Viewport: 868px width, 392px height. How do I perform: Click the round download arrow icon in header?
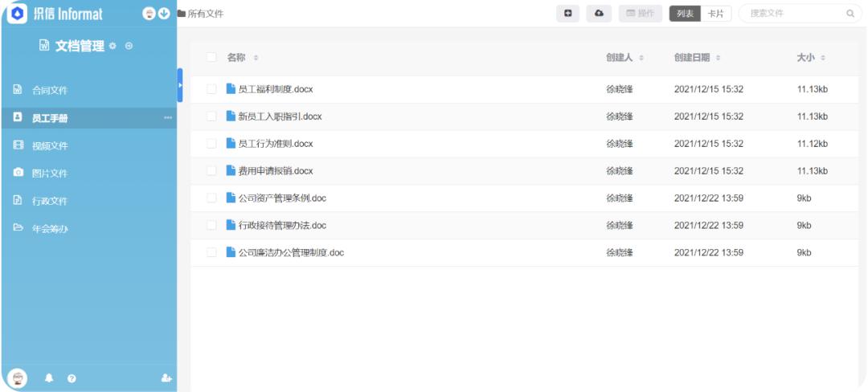coord(164,14)
